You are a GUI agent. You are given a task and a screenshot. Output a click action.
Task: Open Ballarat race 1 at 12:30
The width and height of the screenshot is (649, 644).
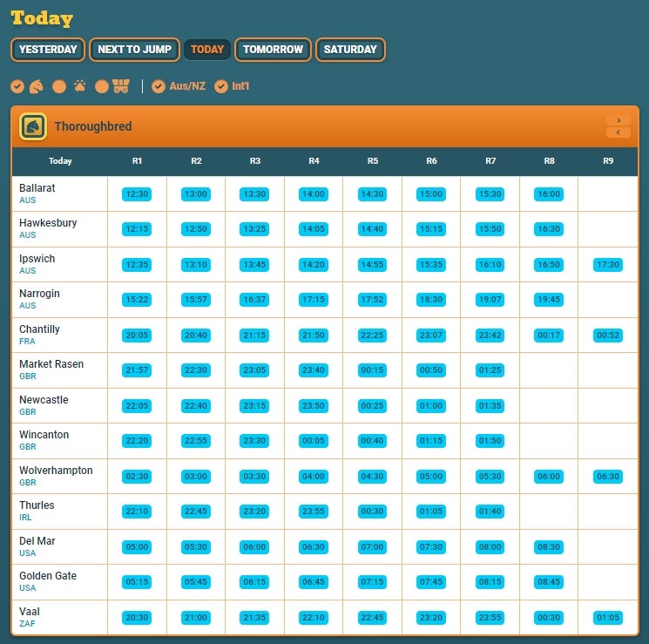point(137,194)
